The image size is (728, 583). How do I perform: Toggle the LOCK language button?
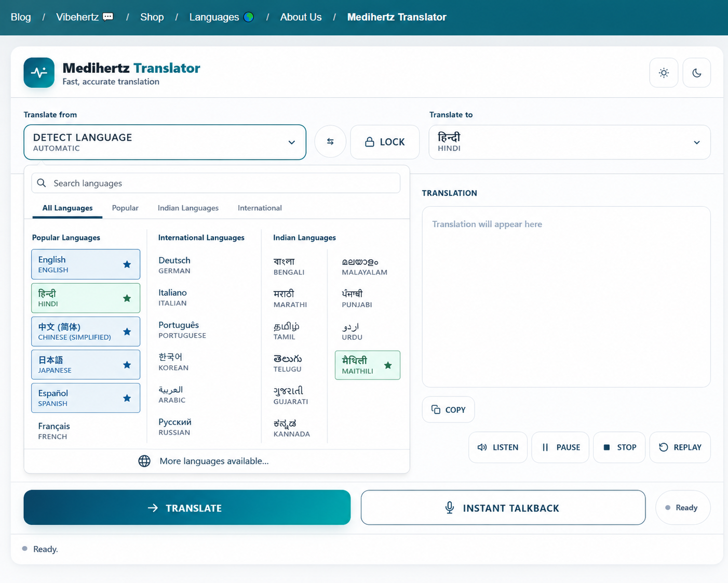tap(385, 142)
